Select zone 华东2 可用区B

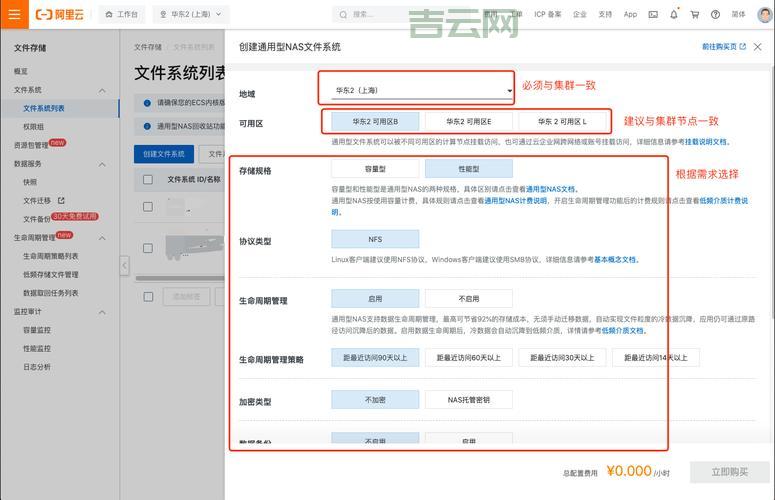[375, 122]
